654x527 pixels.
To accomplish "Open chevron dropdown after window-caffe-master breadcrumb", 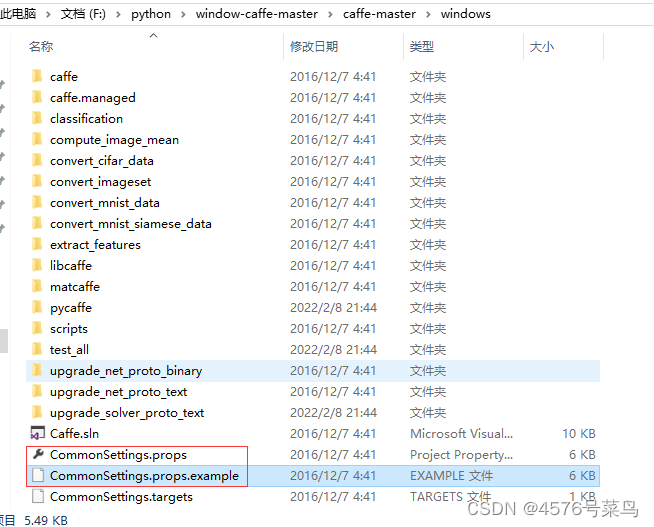I will coord(330,15).
